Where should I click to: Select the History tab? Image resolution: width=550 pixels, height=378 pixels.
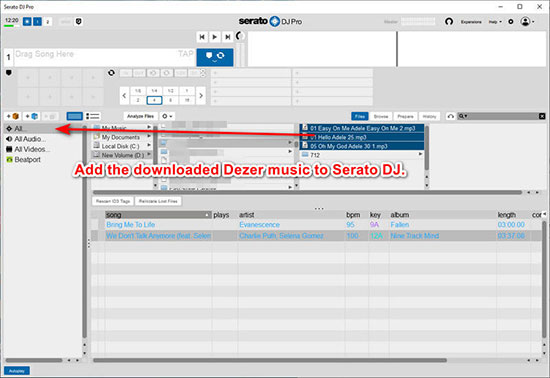pyautogui.click(x=429, y=116)
